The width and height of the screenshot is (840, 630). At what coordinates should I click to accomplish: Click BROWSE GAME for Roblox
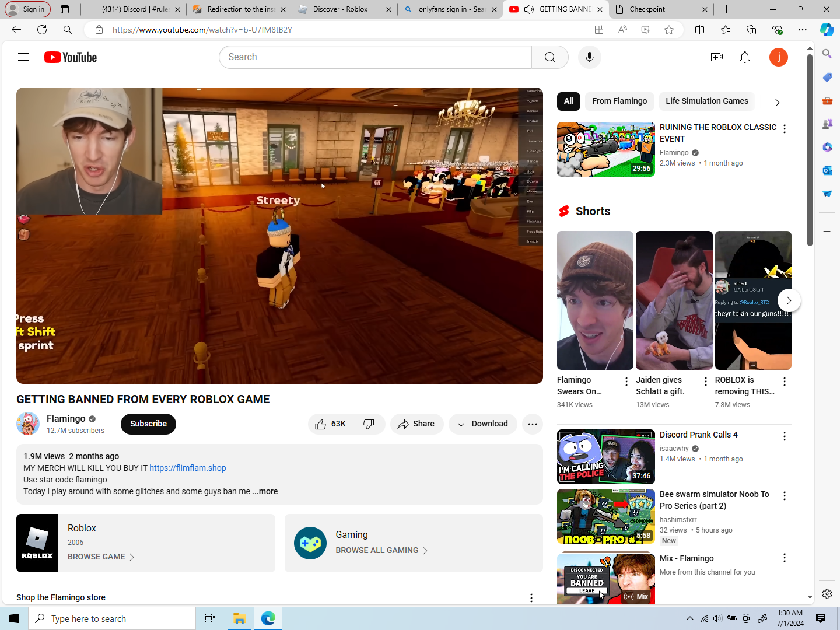[101, 557]
